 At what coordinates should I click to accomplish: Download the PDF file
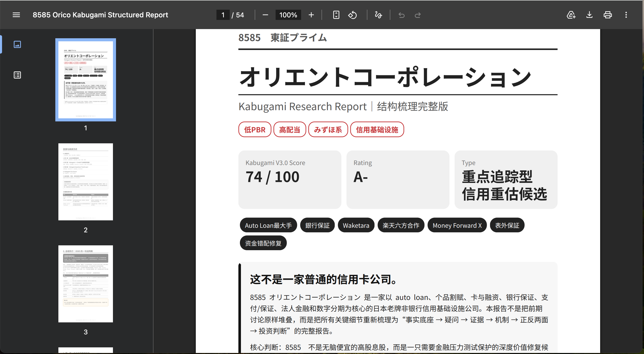click(x=589, y=15)
